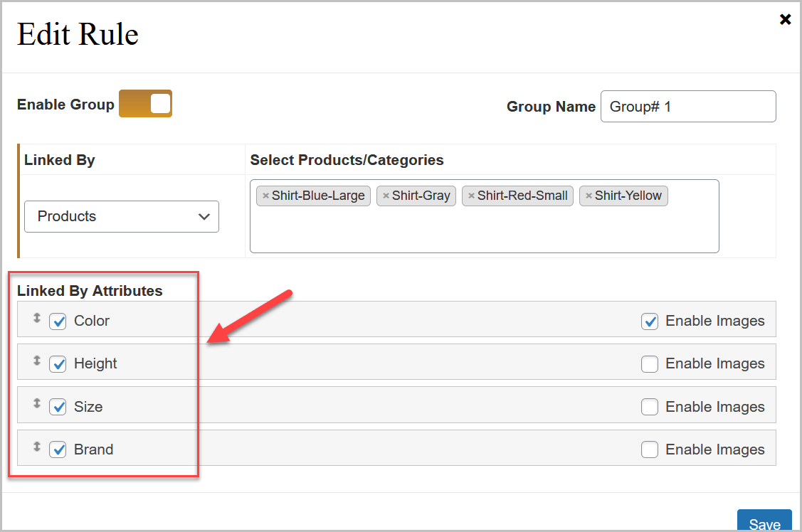This screenshot has height=532, width=802.
Task: Check Enable Images for Brand row
Action: click(649, 449)
